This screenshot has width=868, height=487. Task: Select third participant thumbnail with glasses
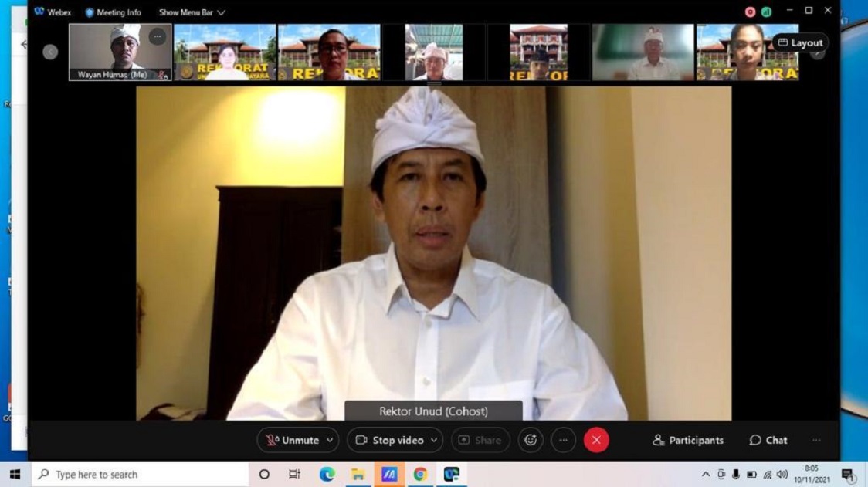[x=330, y=52]
